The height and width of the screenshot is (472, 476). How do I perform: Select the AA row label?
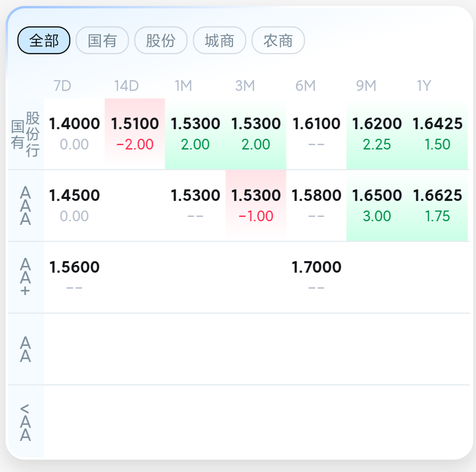pos(26,349)
